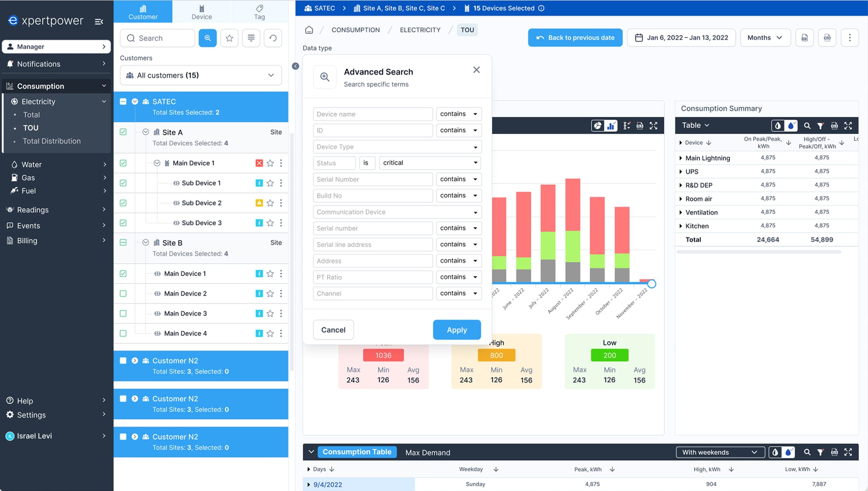Open the Device Type dropdown
Screen dimensions: 868x491
pos(397,147)
